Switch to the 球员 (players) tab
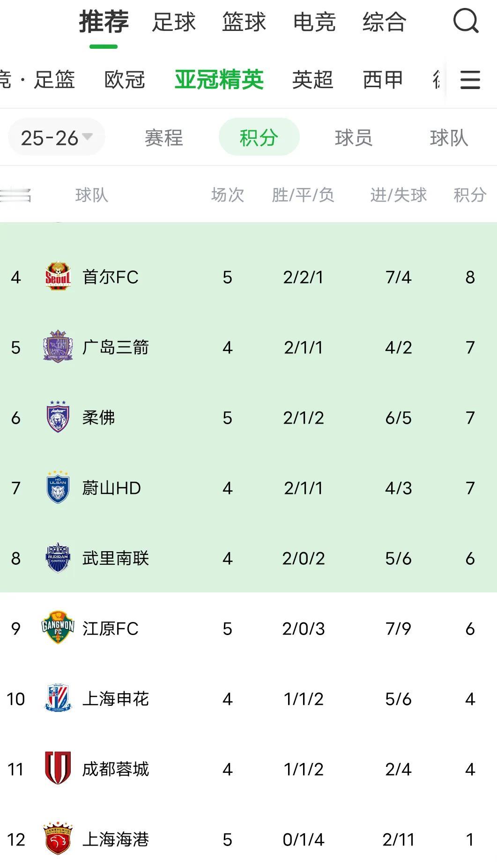The width and height of the screenshot is (497, 868). coord(355,137)
